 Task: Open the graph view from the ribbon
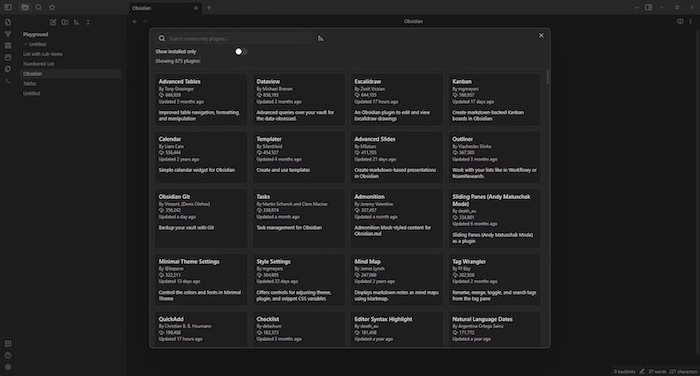(x=8, y=34)
